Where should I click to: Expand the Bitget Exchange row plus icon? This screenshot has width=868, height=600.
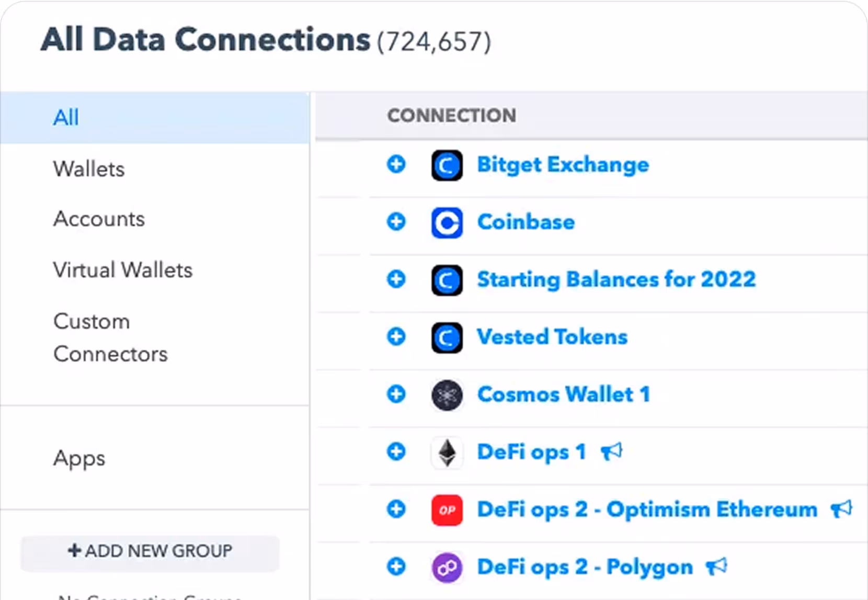[x=396, y=164]
